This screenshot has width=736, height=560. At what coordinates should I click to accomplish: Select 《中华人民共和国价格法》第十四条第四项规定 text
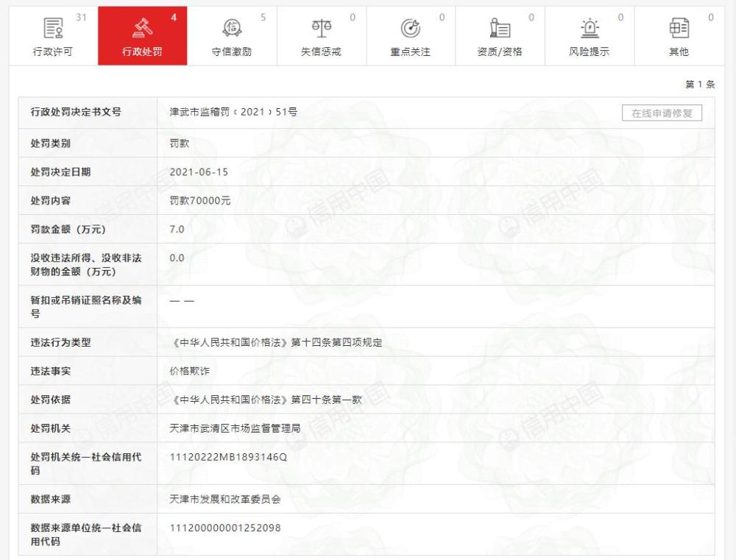coord(277,342)
